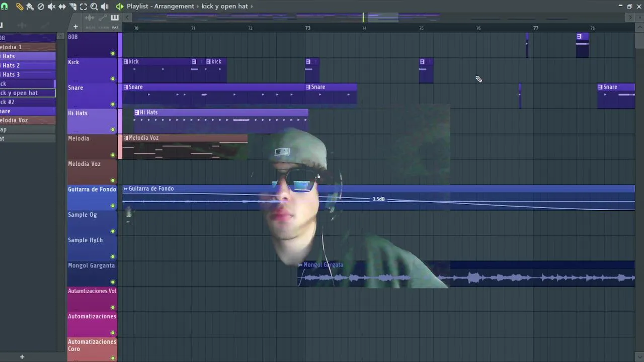This screenshot has width=644, height=362.
Task: Mute the Melodia Voz track
Action: (113, 180)
